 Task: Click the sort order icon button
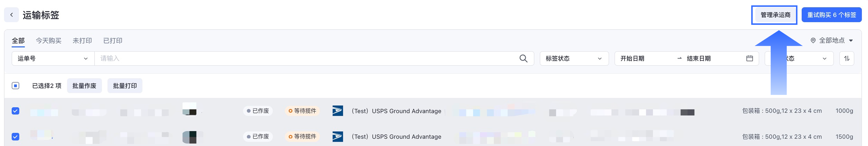point(846,59)
